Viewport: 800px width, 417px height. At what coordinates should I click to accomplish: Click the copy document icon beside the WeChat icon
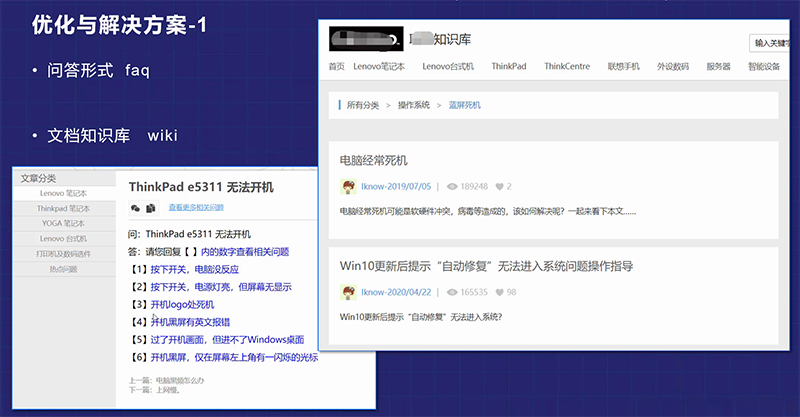coord(151,208)
